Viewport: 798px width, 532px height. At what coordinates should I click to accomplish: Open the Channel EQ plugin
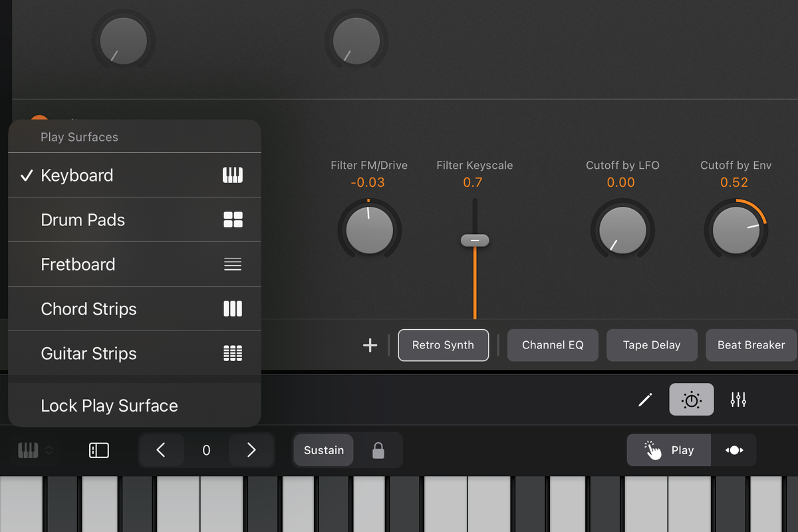(553, 344)
